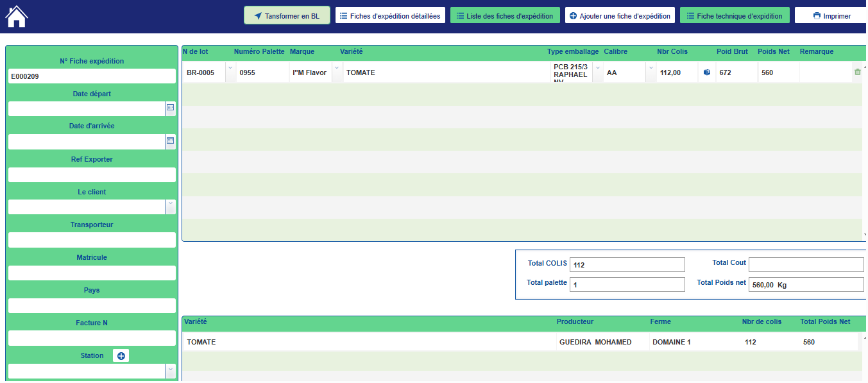This screenshot has height=383, width=868.
Task: Click the top grid scrollbar down arrow
Action: 865,235
